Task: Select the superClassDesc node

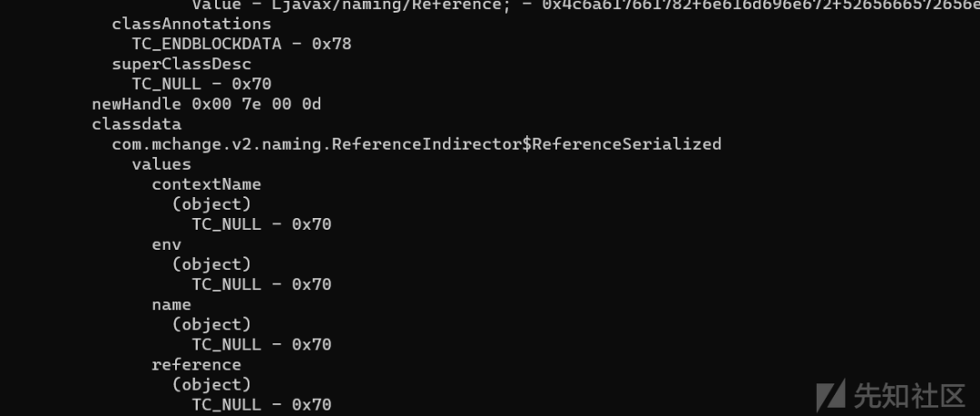Action: (x=181, y=64)
